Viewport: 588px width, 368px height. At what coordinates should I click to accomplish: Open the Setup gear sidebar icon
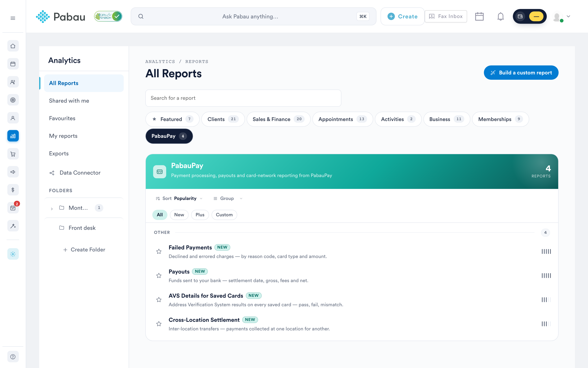pos(13,254)
